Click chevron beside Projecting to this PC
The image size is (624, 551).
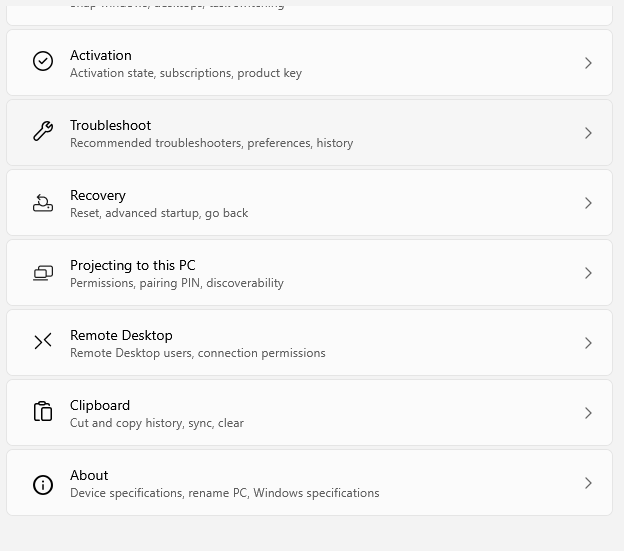coord(588,273)
